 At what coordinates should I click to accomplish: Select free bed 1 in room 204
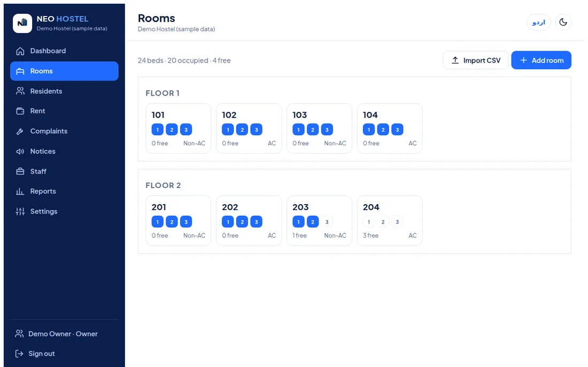click(369, 222)
